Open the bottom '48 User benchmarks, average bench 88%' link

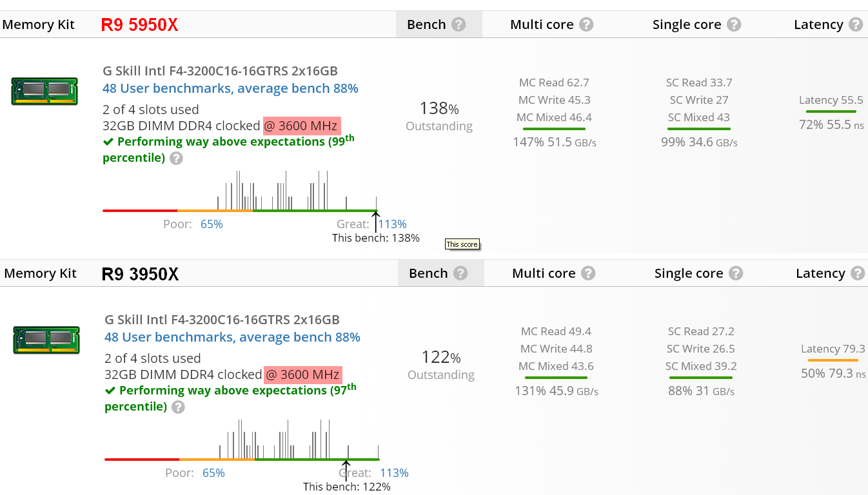232,337
